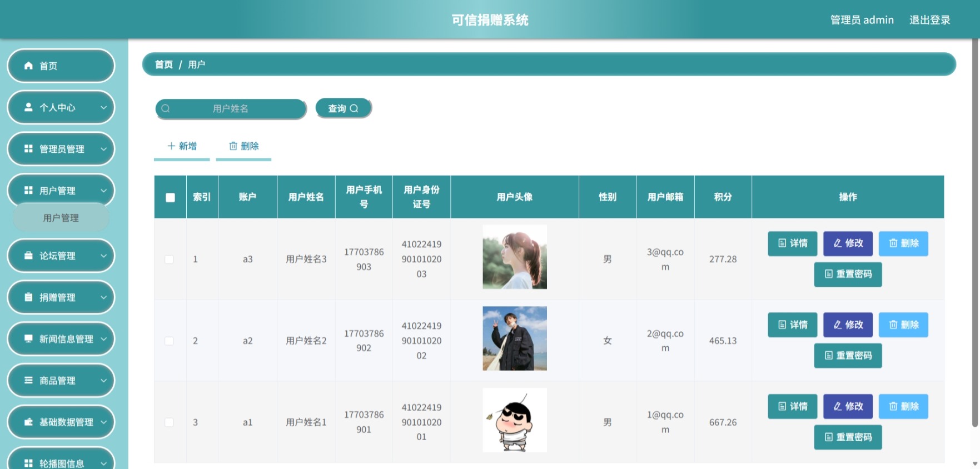Click the magnifier icon in the search field

pos(166,109)
